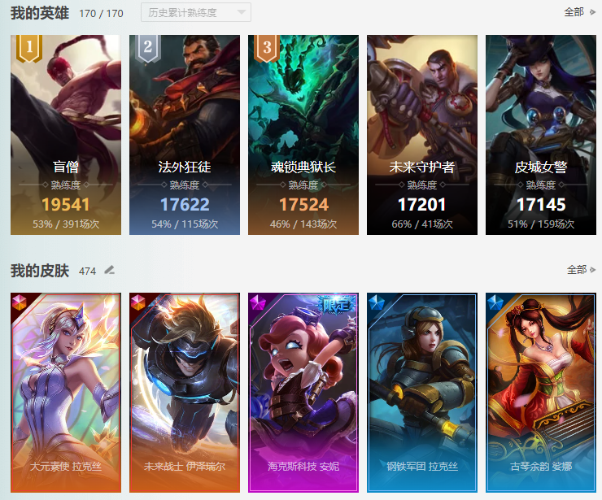The height and width of the screenshot is (500, 602).
Task: View the 古琴余韵 娑娜 skin card
Action: pyautogui.click(x=541, y=392)
